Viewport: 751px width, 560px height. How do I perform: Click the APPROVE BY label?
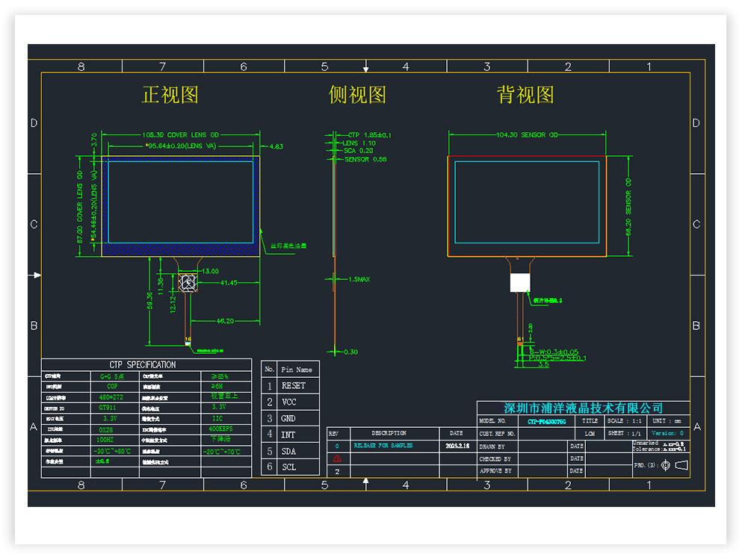pos(495,471)
